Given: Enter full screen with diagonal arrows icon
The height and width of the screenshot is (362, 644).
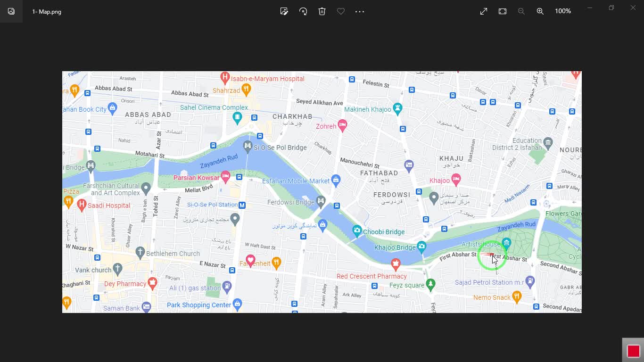Looking at the screenshot, I should point(484,11).
